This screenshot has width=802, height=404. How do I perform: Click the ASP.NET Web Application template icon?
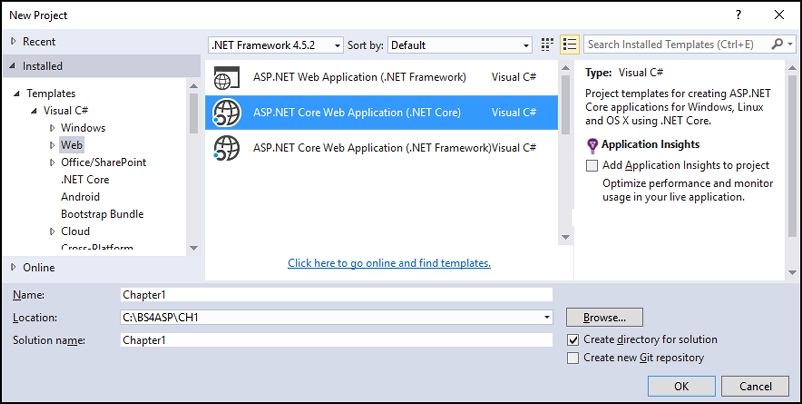[227, 78]
